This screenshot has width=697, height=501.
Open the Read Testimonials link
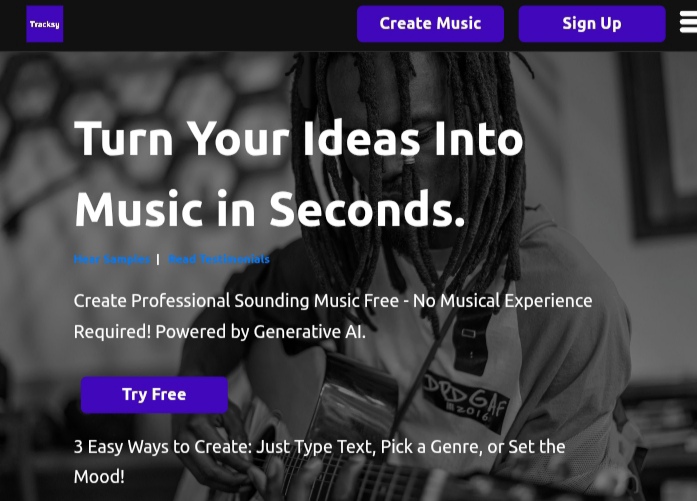coord(219,259)
